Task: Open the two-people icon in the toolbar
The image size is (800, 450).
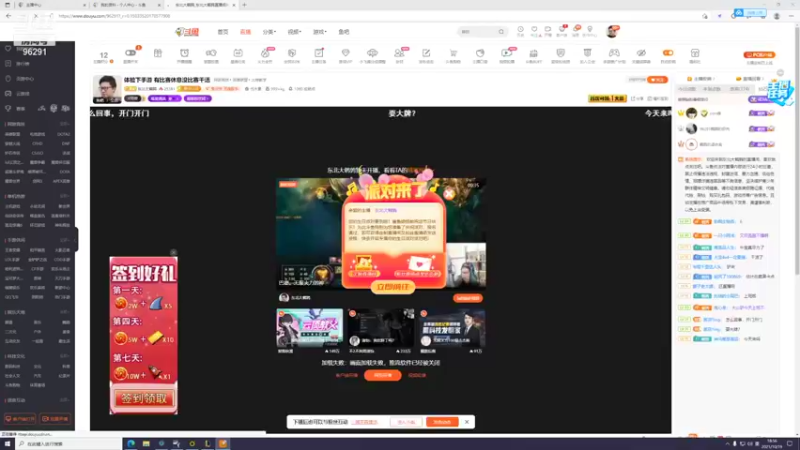Action: coord(399,53)
